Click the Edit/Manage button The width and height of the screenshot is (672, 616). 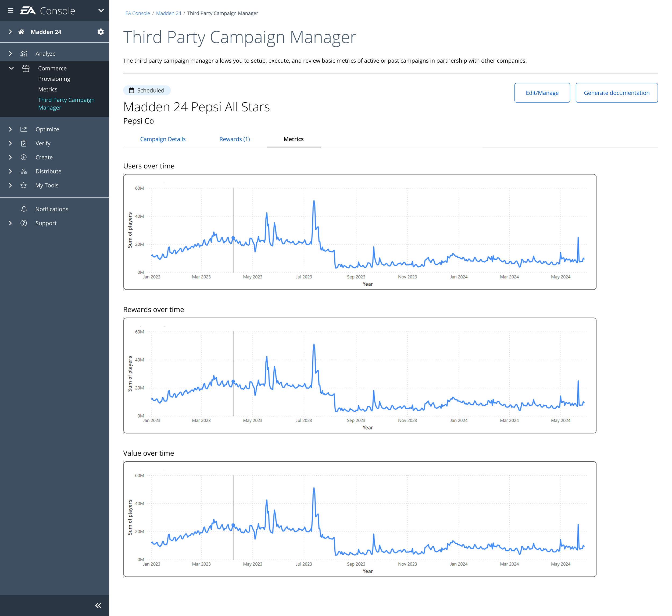point(542,93)
